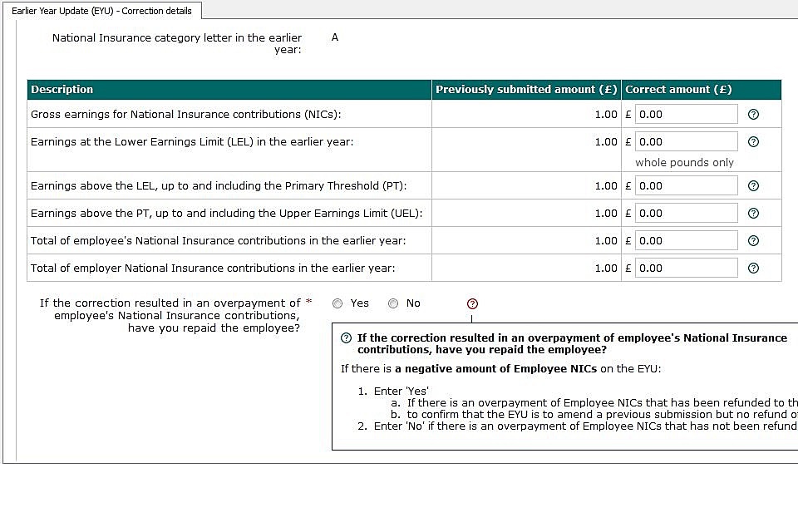Edit employer NI contributions correct amount field
The width and height of the screenshot is (798, 532).
(686, 268)
